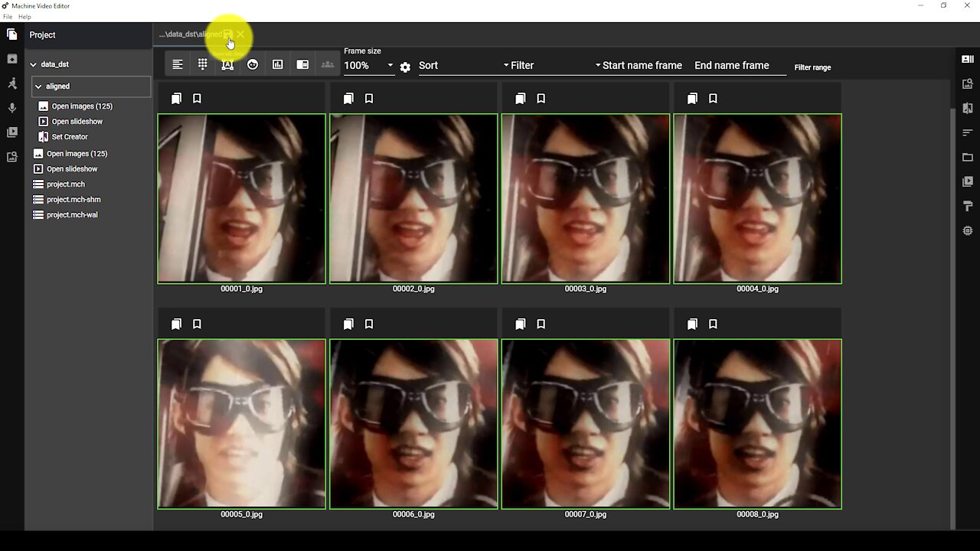The width and height of the screenshot is (980, 551).
Task: Open images (125) under data_dst
Action: (77, 154)
